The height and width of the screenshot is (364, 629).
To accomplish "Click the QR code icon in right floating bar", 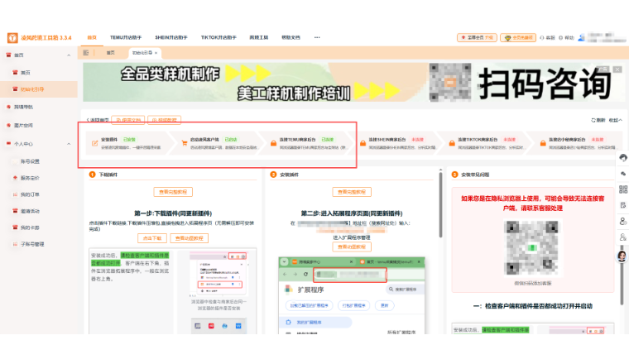I will tap(622, 189).
